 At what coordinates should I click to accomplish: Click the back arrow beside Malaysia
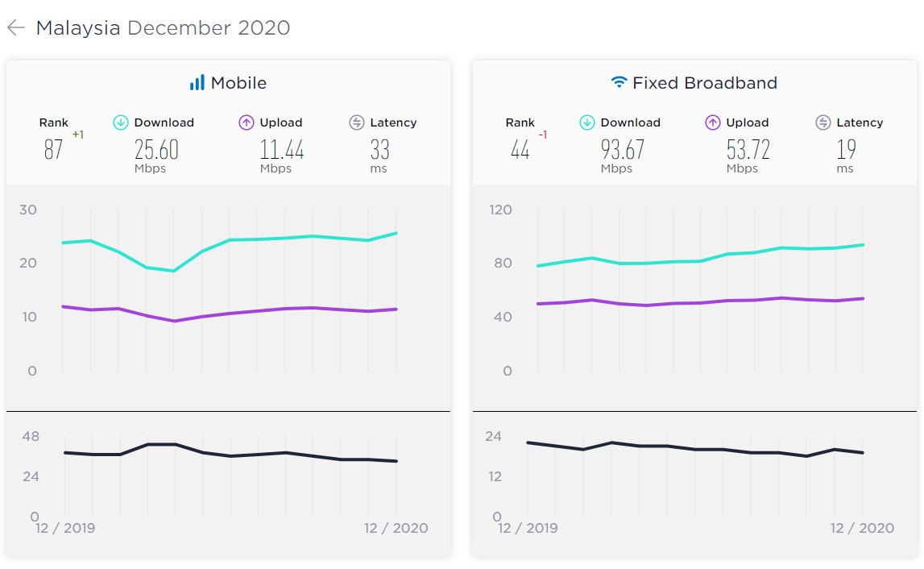coord(16,28)
